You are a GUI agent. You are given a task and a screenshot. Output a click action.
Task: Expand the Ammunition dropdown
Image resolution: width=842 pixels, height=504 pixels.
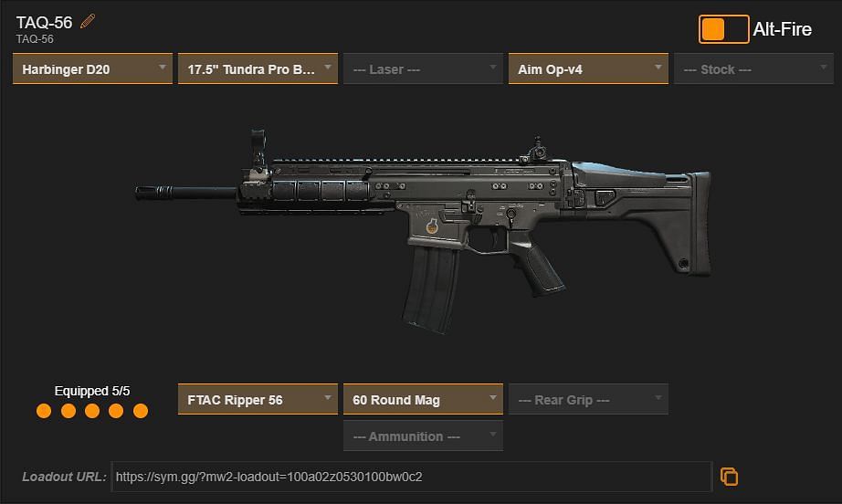pyautogui.click(x=423, y=436)
